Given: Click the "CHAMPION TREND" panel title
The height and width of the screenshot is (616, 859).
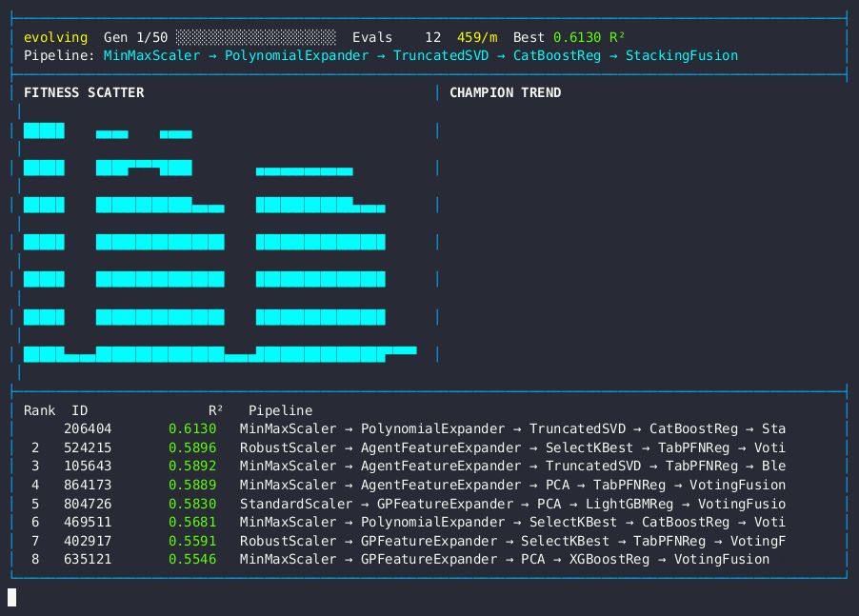Looking at the screenshot, I should [x=505, y=92].
